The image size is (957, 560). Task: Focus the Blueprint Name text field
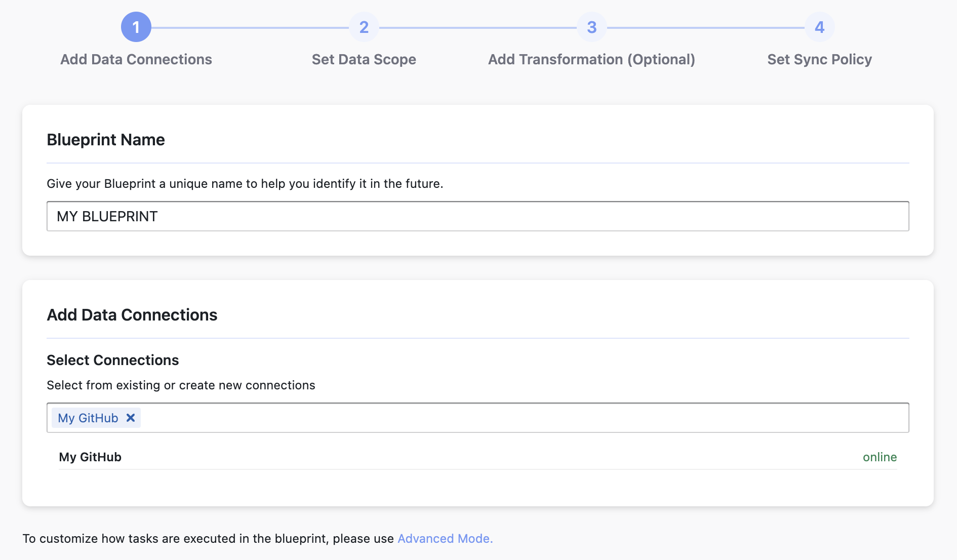[x=477, y=216]
